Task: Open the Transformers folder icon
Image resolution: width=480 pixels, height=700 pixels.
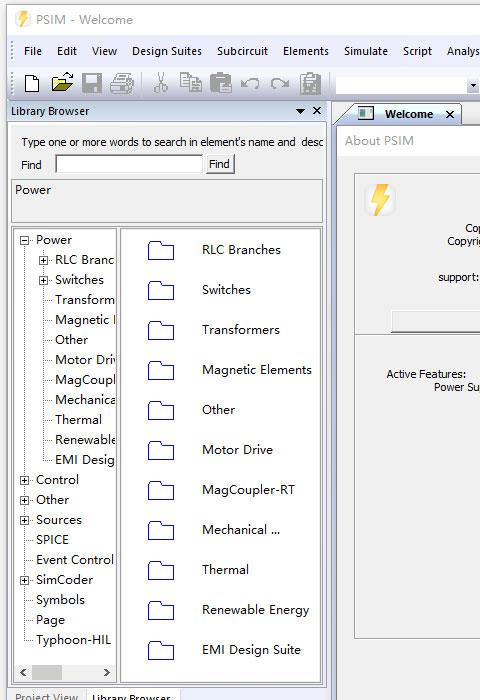Action: point(161,331)
